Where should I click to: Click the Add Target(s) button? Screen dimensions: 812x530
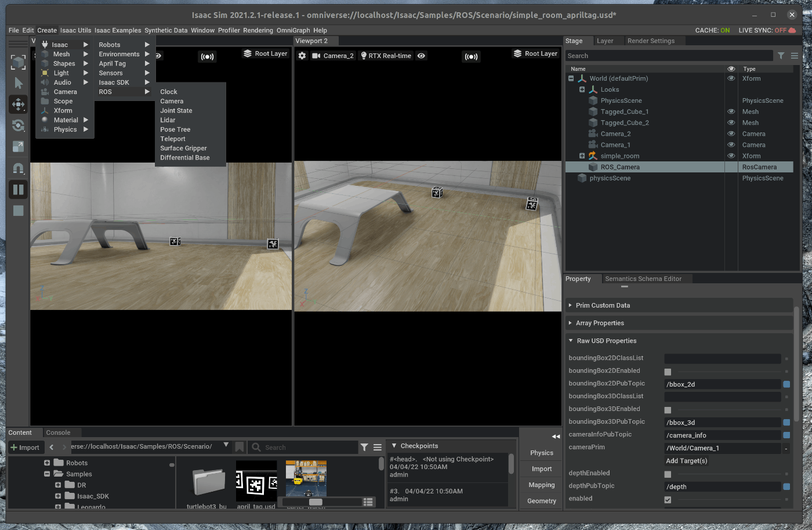click(x=687, y=461)
